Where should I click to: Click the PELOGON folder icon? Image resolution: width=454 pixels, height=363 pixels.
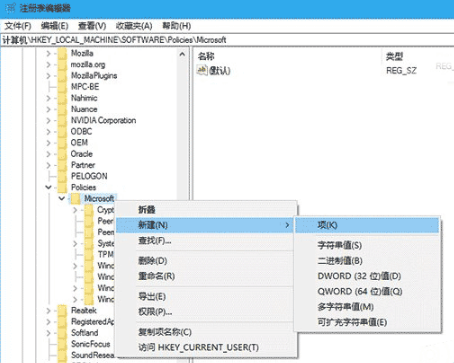coord(62,176)
